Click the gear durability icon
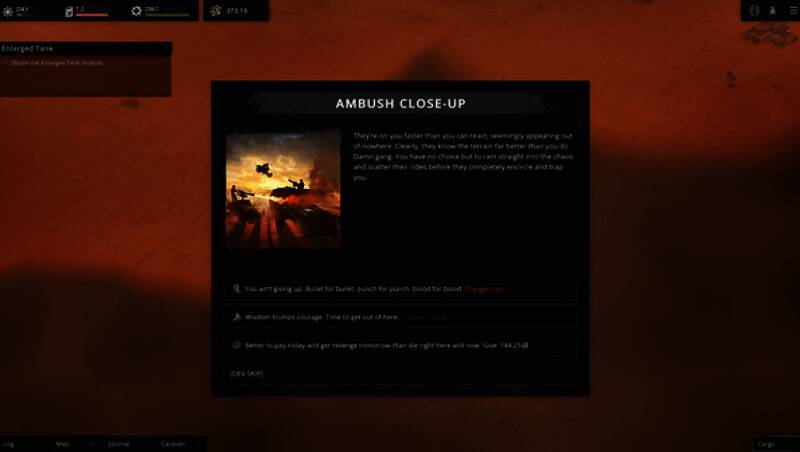 point(136,11)
